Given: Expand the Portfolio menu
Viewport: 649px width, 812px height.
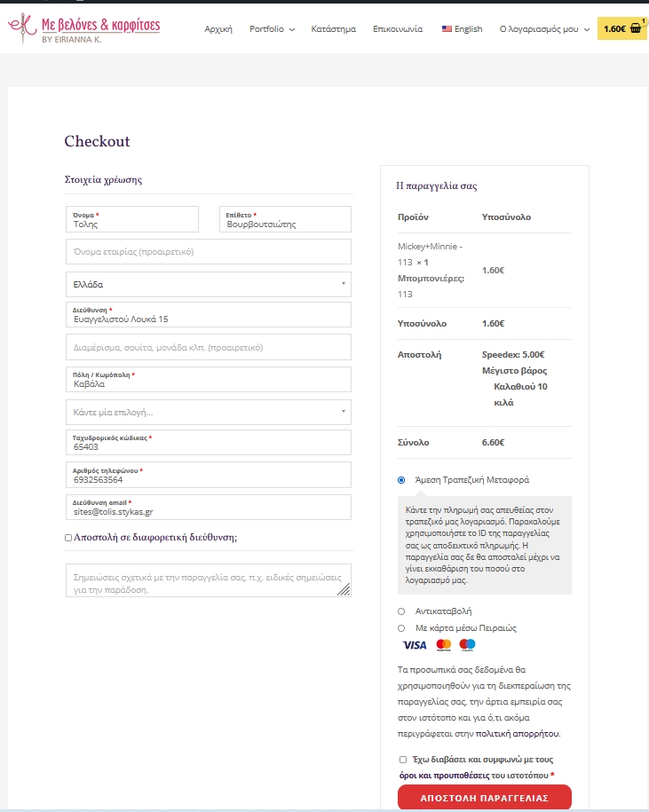Looking at the screenshot, I should 272,29.
